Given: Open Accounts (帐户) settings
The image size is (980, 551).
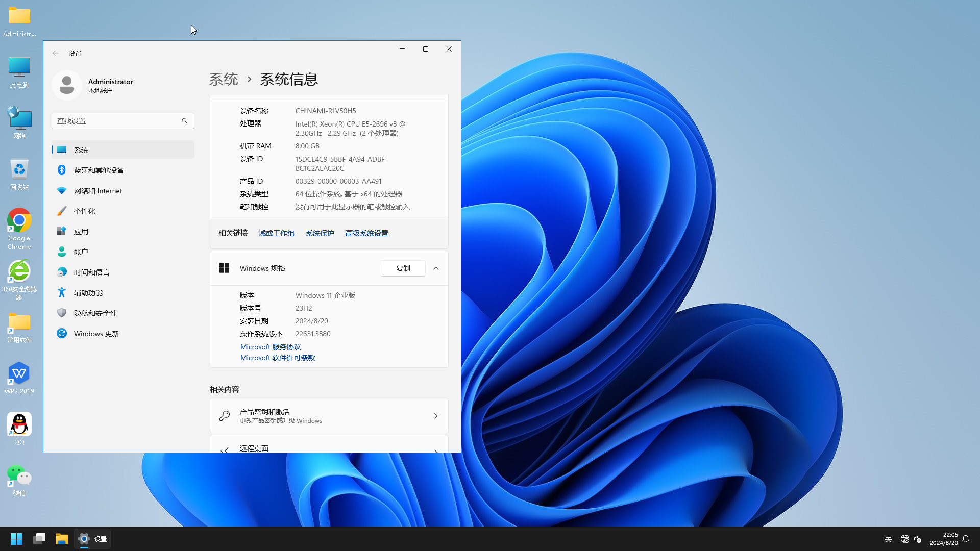Looking at the screenshot, I should tap(122, 252).
